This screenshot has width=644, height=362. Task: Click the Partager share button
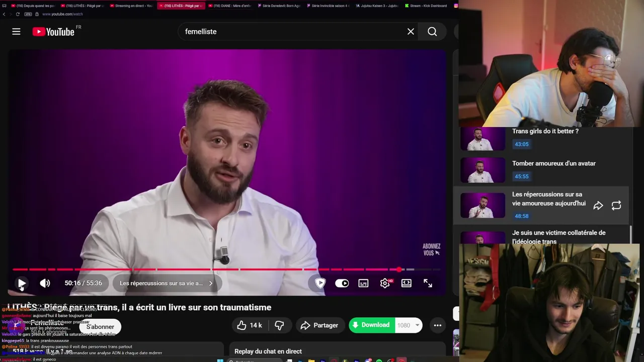tap(320, 325)
